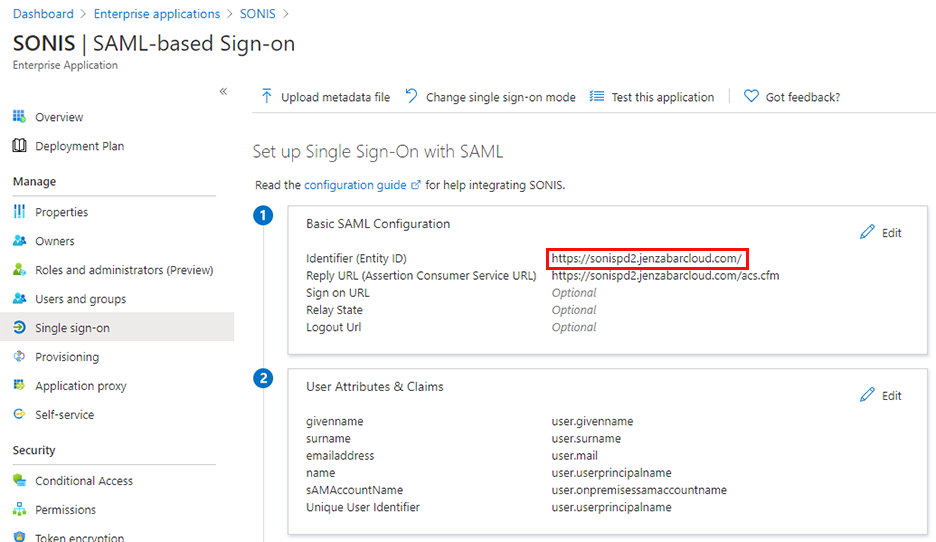Click the Got feedback heart icon
936x542 pixels.
coord(751,97)
